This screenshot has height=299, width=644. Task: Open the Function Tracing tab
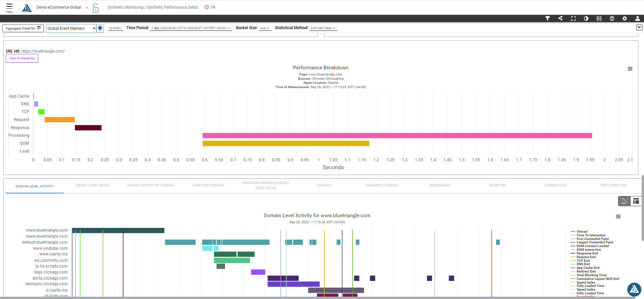point(208,185)
